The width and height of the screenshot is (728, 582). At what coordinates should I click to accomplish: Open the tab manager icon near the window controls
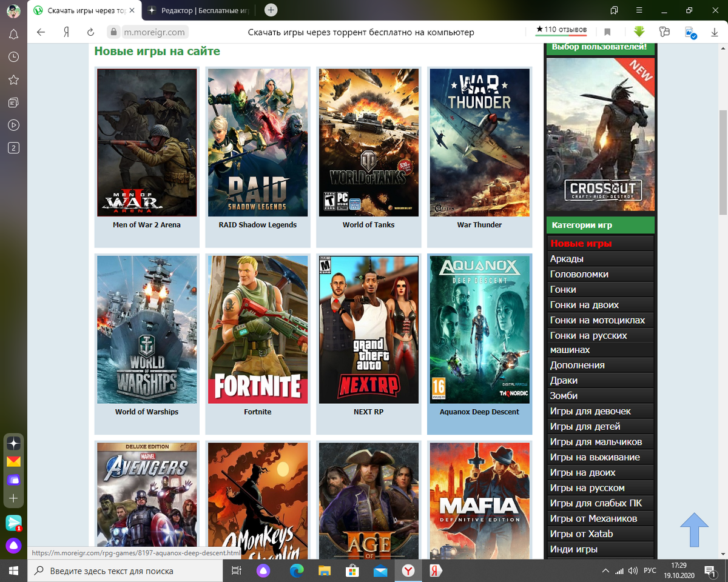(x=615, y=10)
